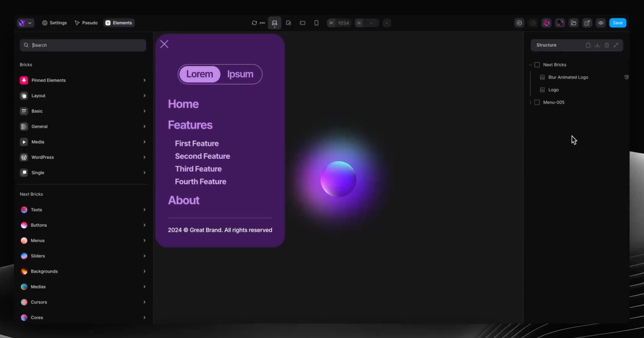Image resolution: width=644 pixels, height=338 pixels.
Task: Click the Lorem toggle button in menu
Action: pos(199,74)
